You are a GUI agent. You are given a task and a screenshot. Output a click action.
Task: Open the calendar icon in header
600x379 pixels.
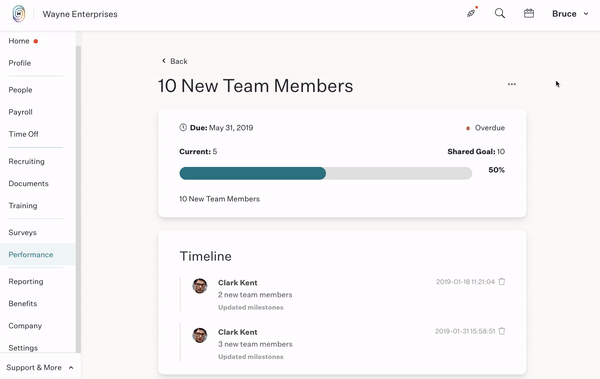coord(529,13)
